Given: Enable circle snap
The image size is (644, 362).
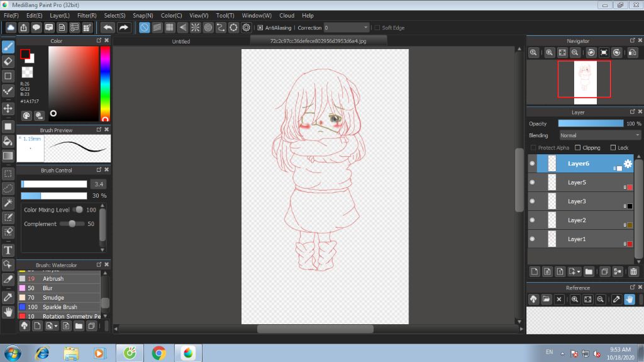Looking at the screenshot, I should [208, 28].
